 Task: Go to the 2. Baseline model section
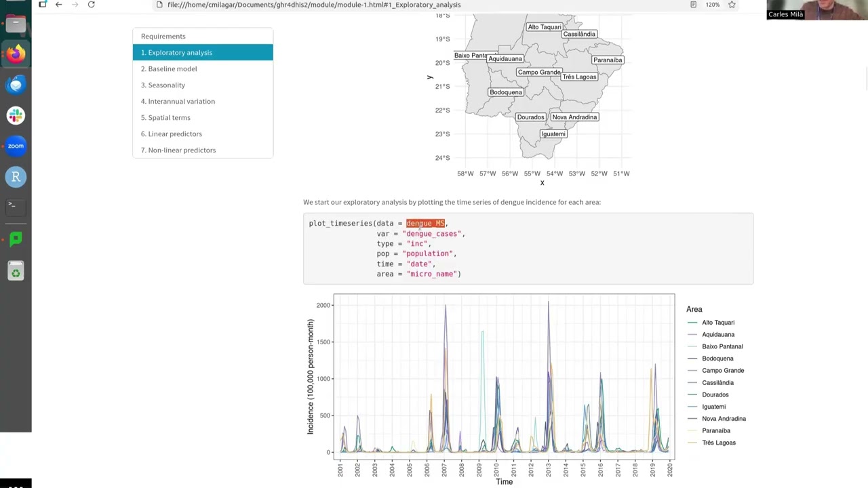[203, 68]
